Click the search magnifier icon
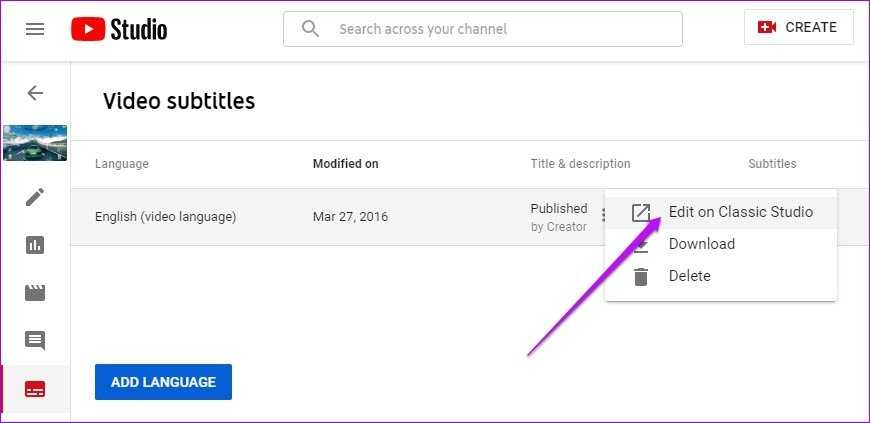This screenshot has height=423, width=870. click(310, 29)
